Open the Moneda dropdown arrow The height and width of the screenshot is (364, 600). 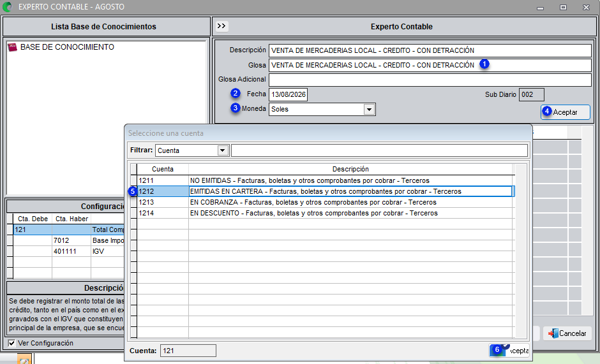tap(369, 110)
